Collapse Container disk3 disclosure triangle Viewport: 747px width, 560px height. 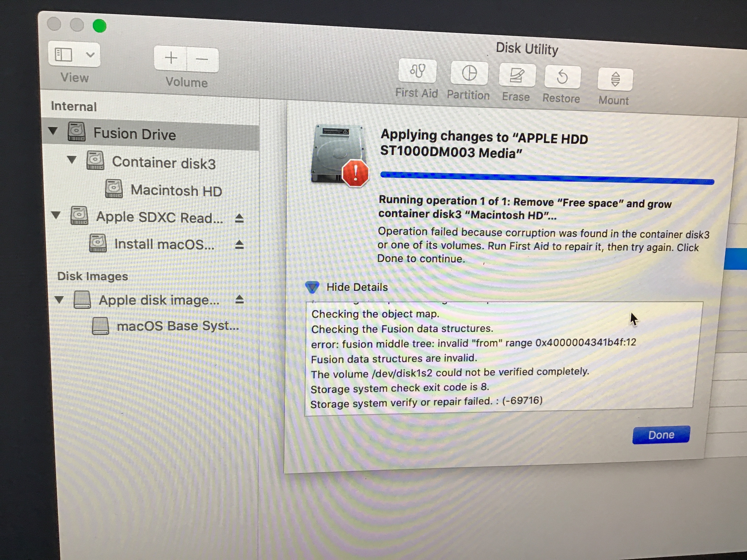(72, 160)
